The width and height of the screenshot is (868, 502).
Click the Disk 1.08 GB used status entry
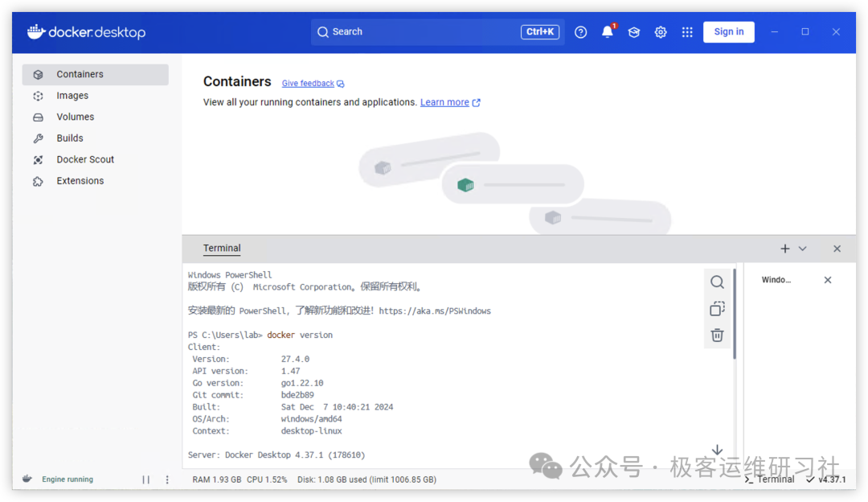pos(366,479)
